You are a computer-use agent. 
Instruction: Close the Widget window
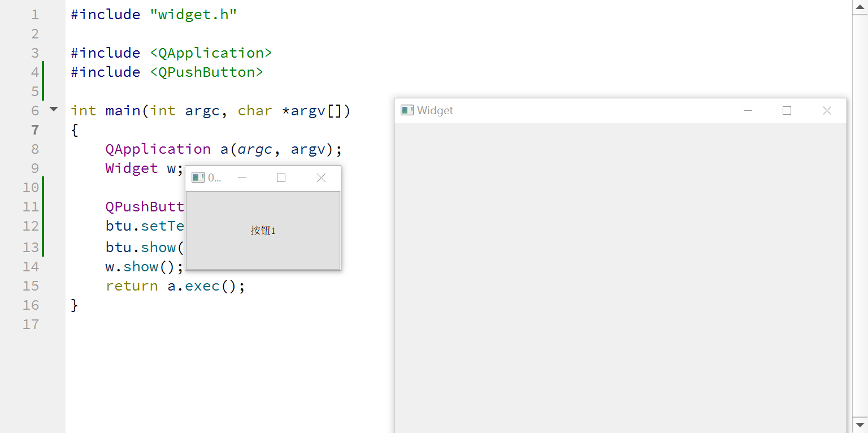[x=827, y=111]
